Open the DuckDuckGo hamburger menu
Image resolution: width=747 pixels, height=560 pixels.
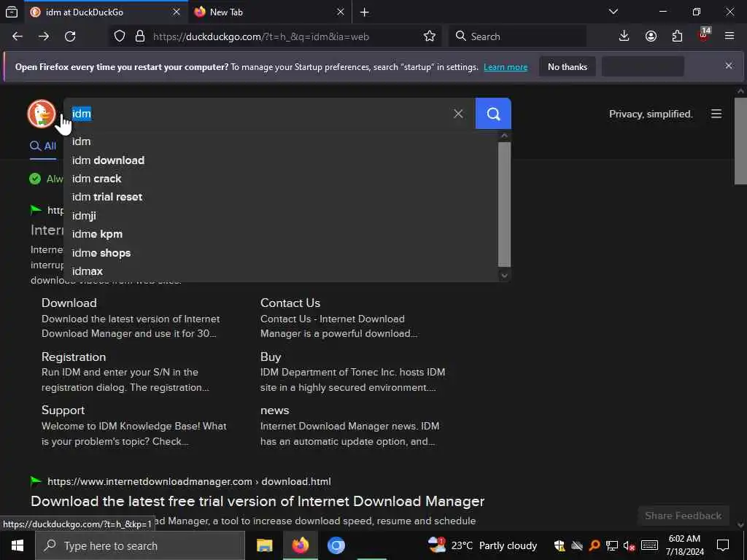click(716, 114)
